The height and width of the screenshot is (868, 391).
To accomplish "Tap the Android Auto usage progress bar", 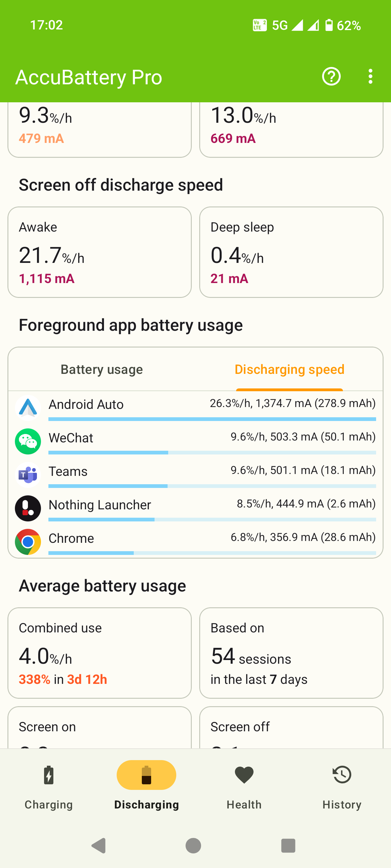I will pos(212,419).
